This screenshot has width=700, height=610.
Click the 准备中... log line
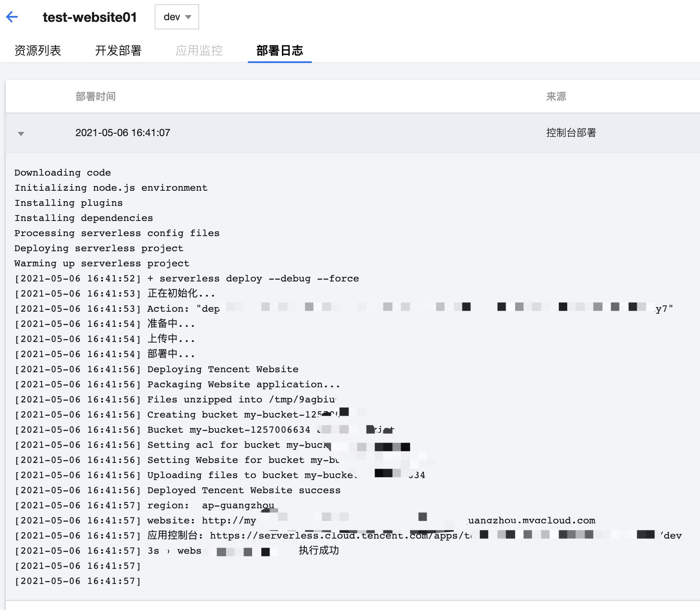[105, 323]
